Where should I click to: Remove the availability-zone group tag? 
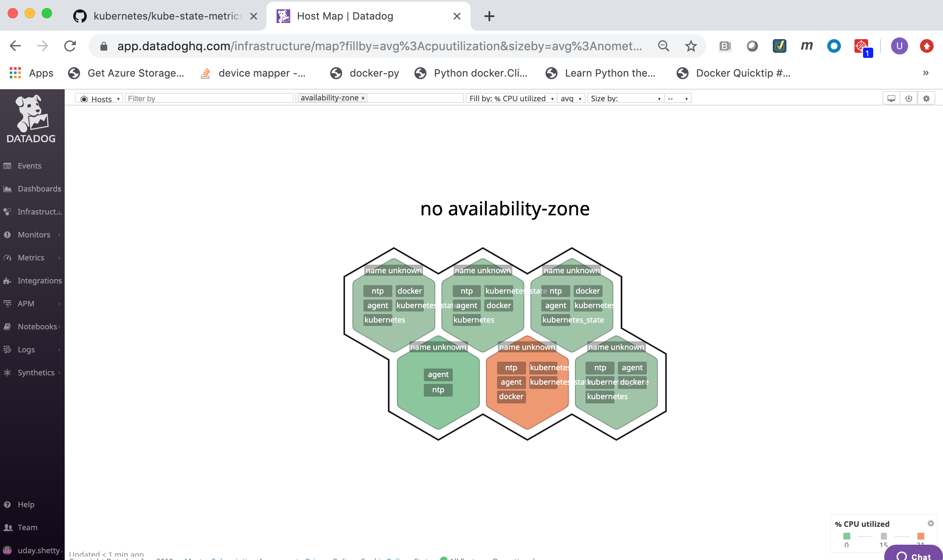click(363, 98)
